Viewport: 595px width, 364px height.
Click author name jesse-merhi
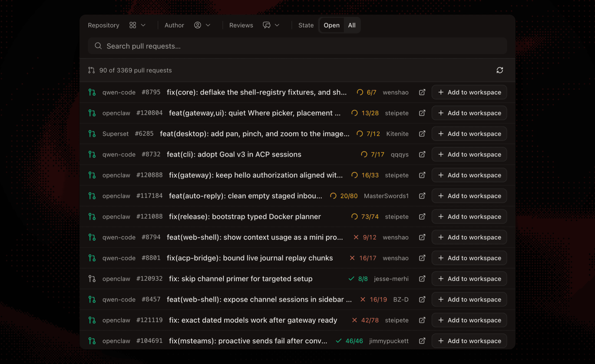pyautogui.click(x=391, y=279)
